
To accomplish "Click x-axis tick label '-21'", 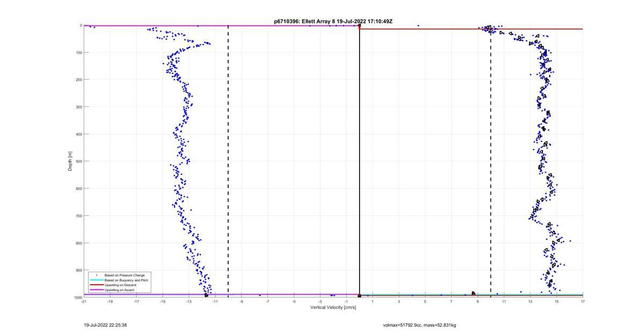I will (84, 302).
